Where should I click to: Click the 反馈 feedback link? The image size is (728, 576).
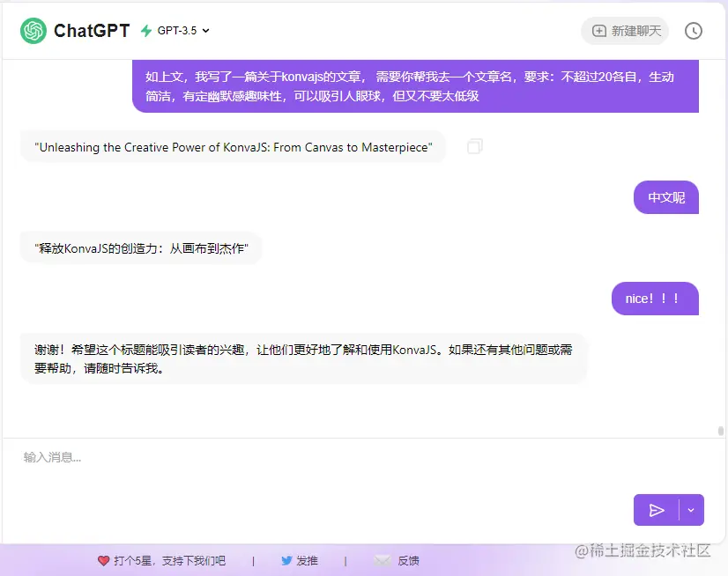[x=406, y=560]
